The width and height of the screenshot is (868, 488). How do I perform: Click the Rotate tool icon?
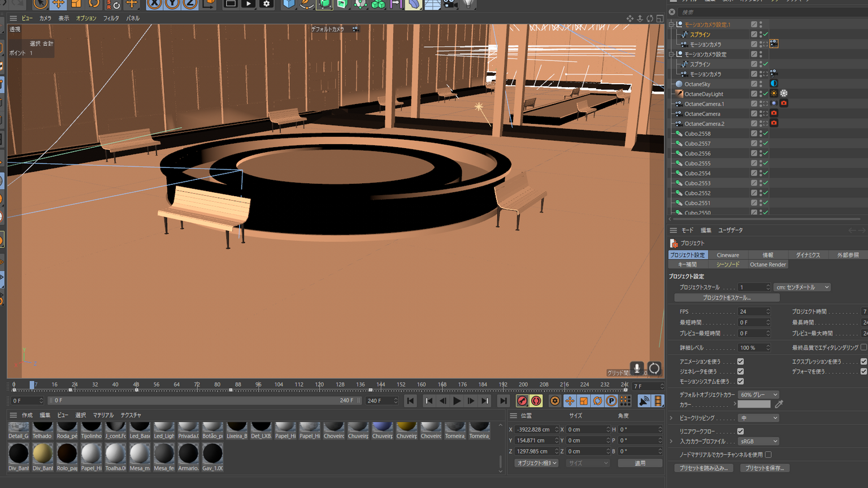[x=94, y=4]
